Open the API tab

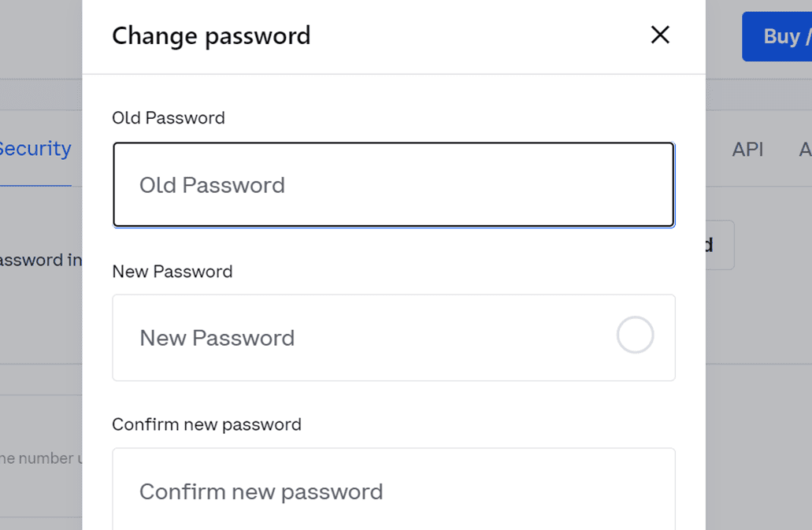[747, 149]
